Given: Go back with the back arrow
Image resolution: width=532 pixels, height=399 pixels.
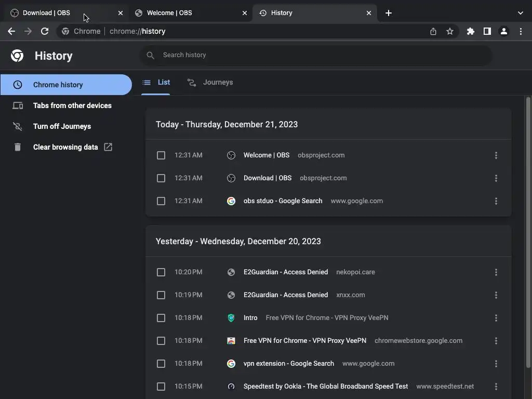Looking at the screenshot, I should tap(11, 31).
